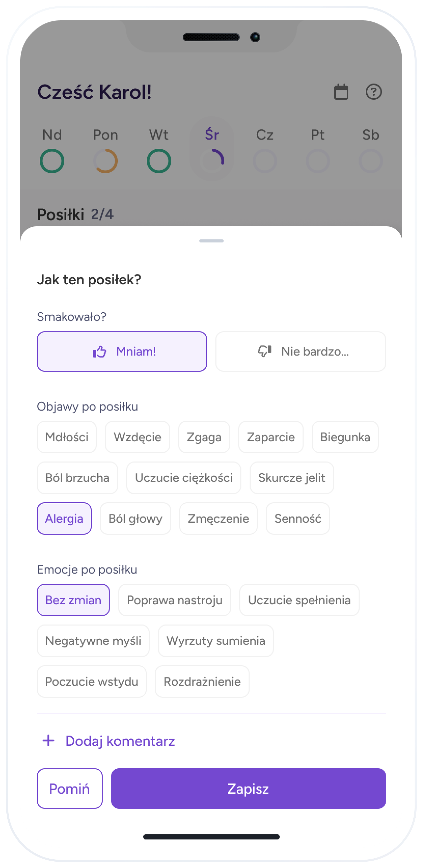Viewport: 423px width, 868px height.
Task: Select Tuesday (Wt) progress ring
Action: click(x=159, y=161)
